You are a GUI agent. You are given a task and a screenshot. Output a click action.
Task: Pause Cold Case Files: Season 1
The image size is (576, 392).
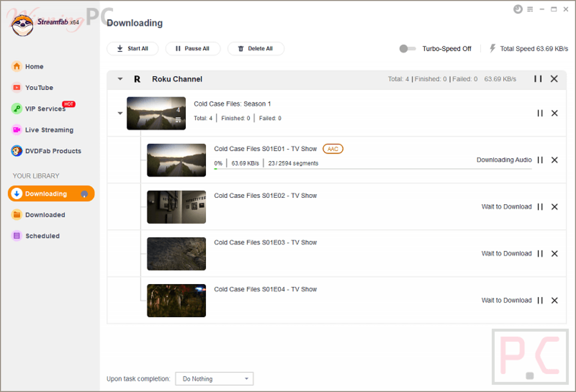(x=540, y=113)
